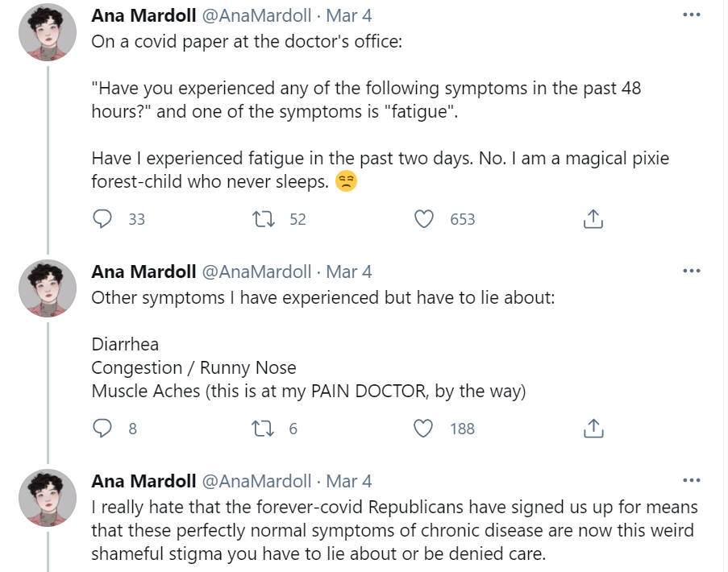
Task: Open more options on the second tweet
Action: pyautogui.click(x=691, y=271)
